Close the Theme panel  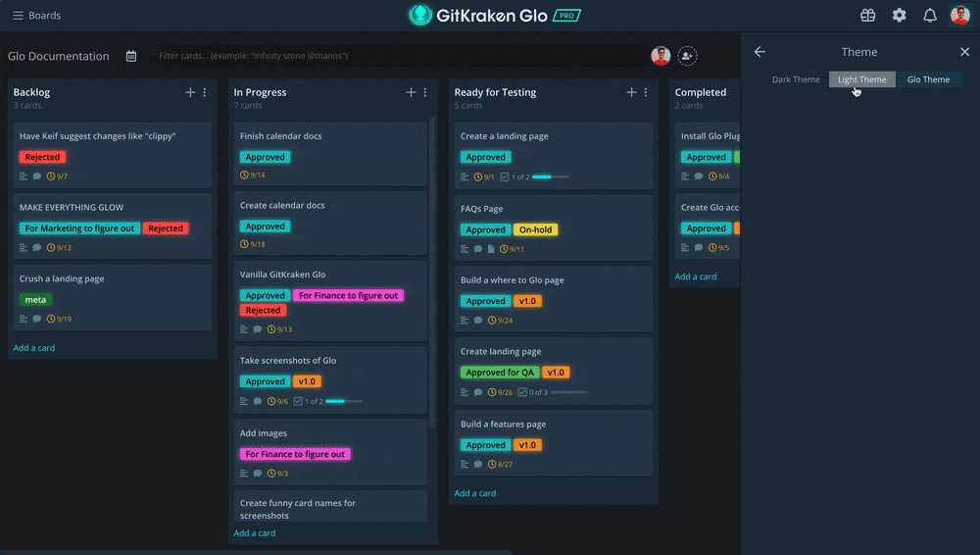coord(964,52)
